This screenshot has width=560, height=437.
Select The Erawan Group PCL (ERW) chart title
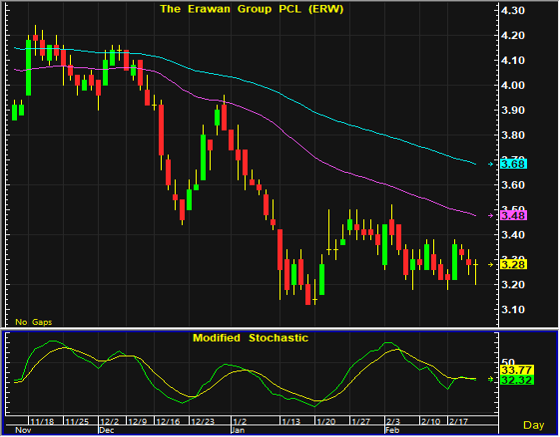pyautogui.click(x=252, y=9)
